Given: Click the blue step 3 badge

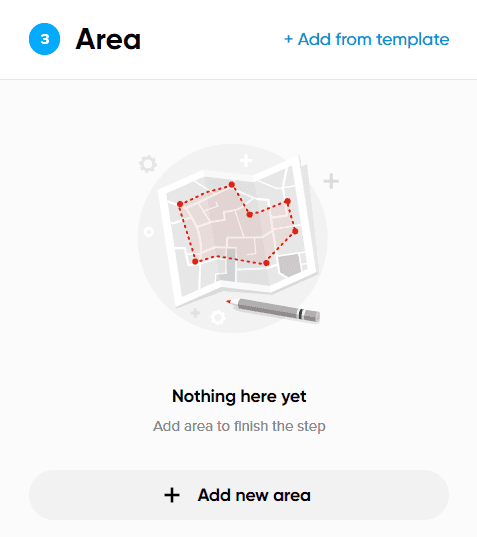Looking at the screenshot, I should pyautogui.click(x=45, y=39).
